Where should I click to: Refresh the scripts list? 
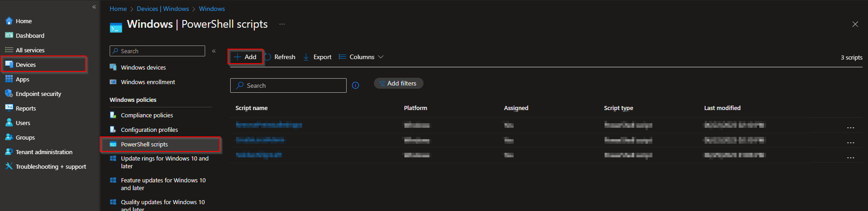click(x=280, y=57)
